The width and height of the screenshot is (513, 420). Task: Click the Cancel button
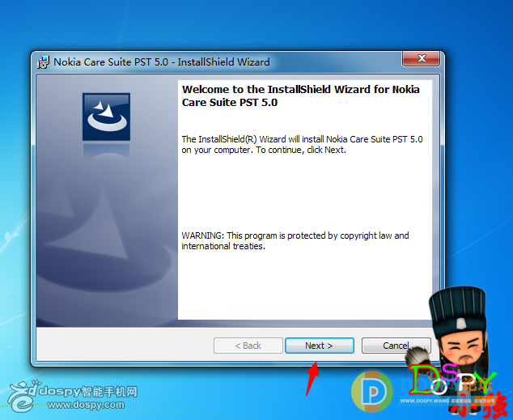coord(396,346)
